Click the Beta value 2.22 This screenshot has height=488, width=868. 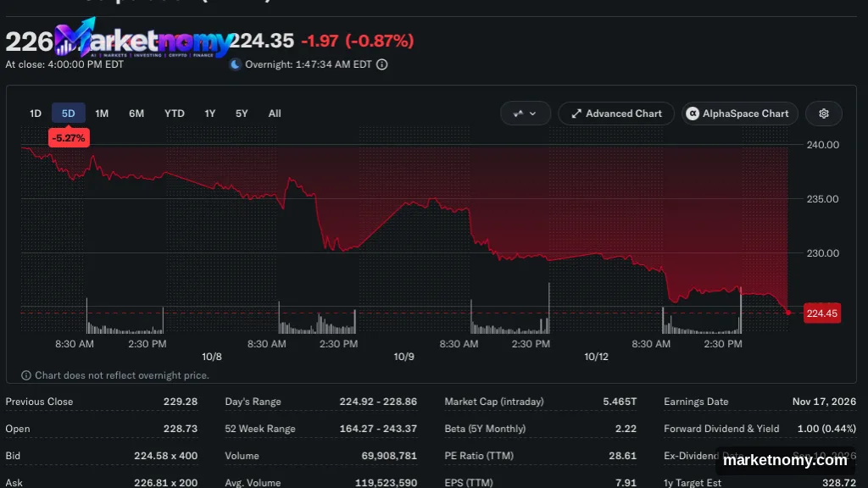(x=626, y=429)
